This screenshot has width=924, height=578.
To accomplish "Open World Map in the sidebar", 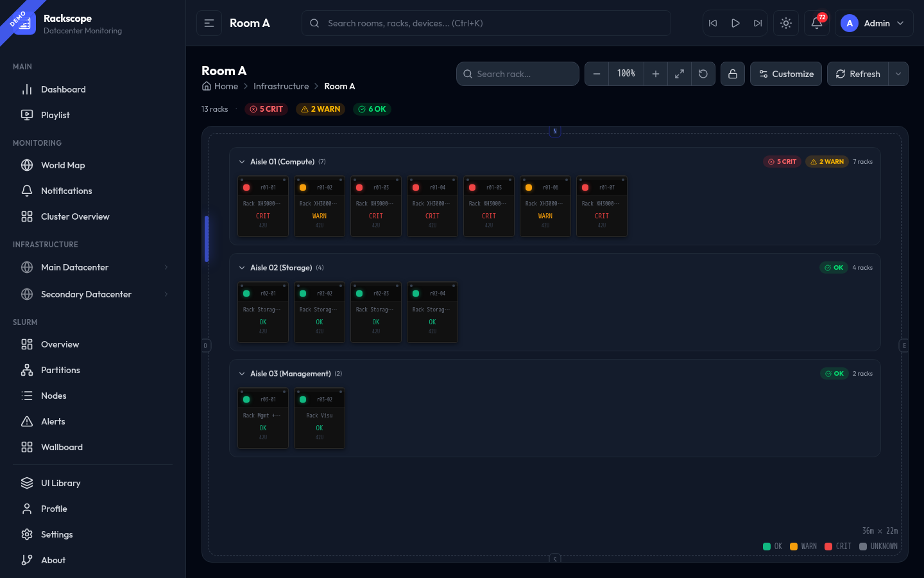I will (63, 165).
